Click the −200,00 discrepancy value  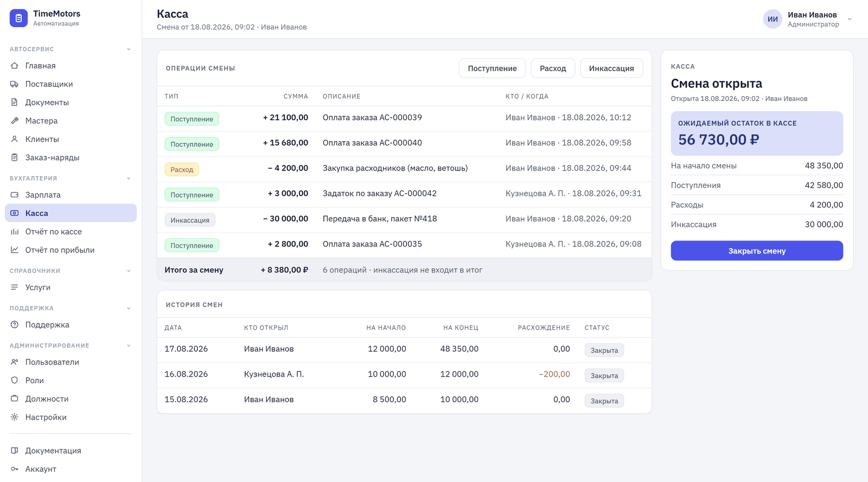tap(554, 375)
